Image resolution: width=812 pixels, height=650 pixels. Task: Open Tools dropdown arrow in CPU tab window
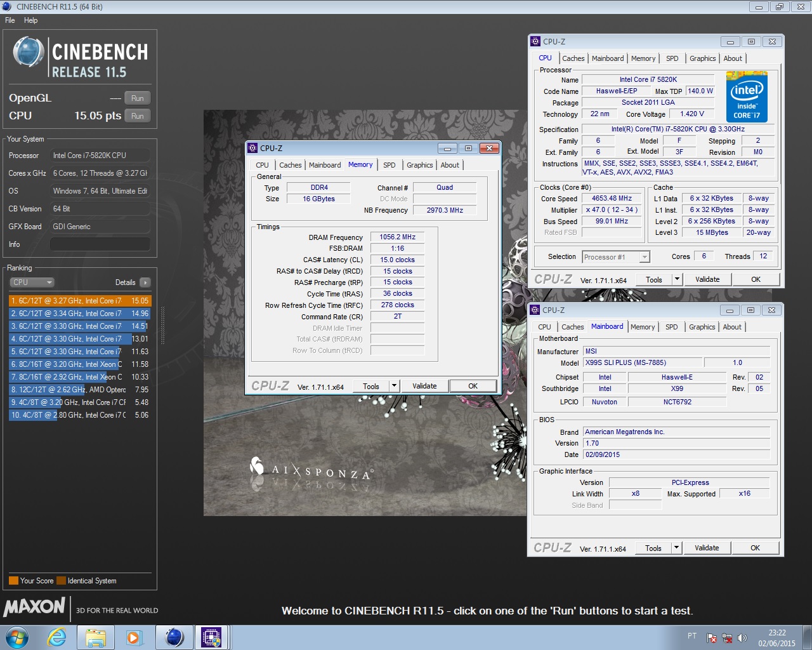[x=677, y=279]
